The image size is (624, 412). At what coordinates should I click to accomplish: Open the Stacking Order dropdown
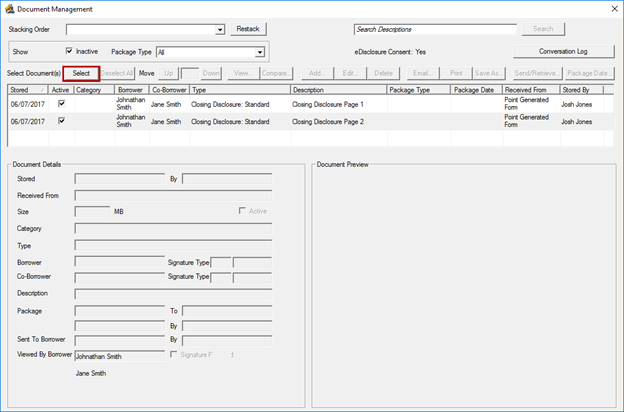[220, 30]
